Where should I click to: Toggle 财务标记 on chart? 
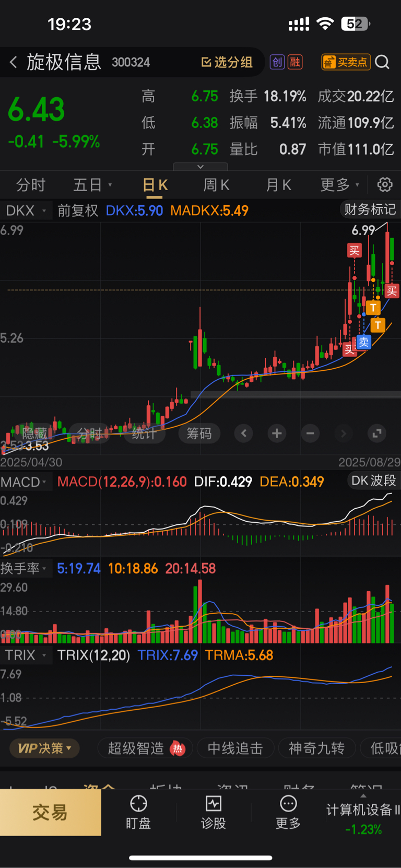pos(370,209)
